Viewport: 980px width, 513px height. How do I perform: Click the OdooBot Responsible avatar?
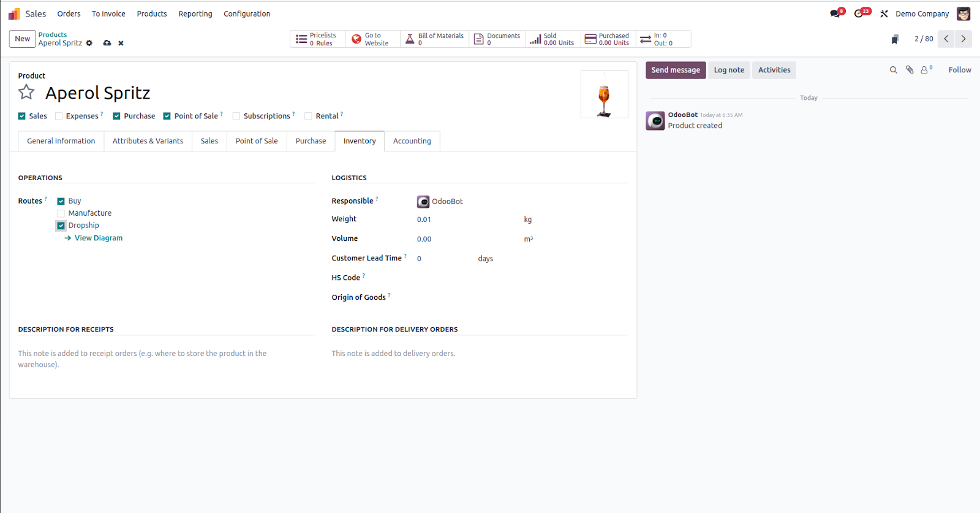coord(423,202)
